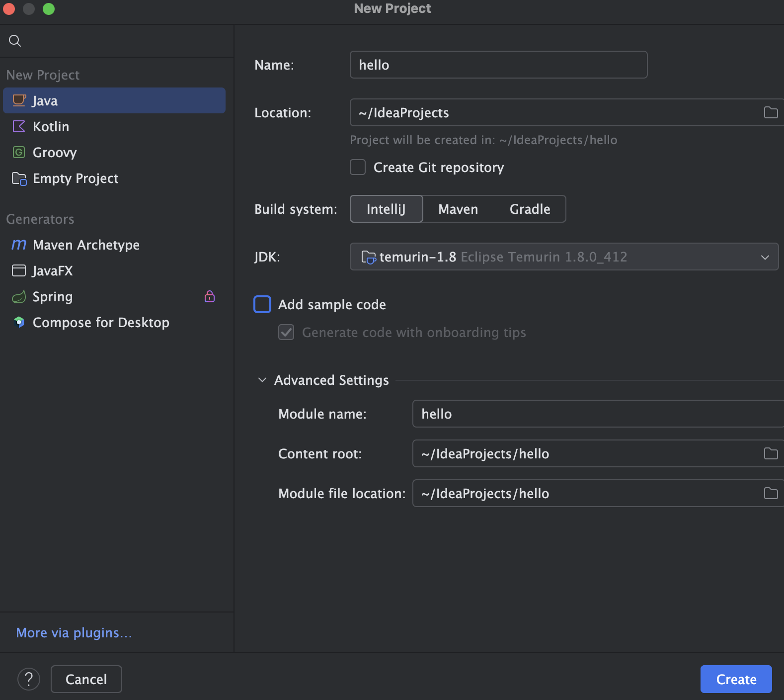Click the Java coffee cup icon
Image resolution: width=784 pixels, height=700 pixels.
[19, 100]
